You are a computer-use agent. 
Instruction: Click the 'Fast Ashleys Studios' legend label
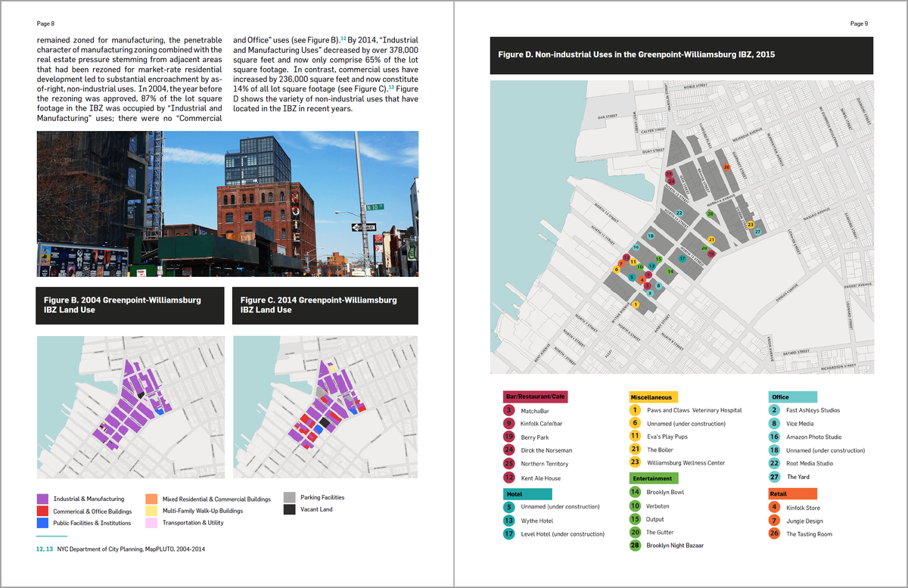813,410
